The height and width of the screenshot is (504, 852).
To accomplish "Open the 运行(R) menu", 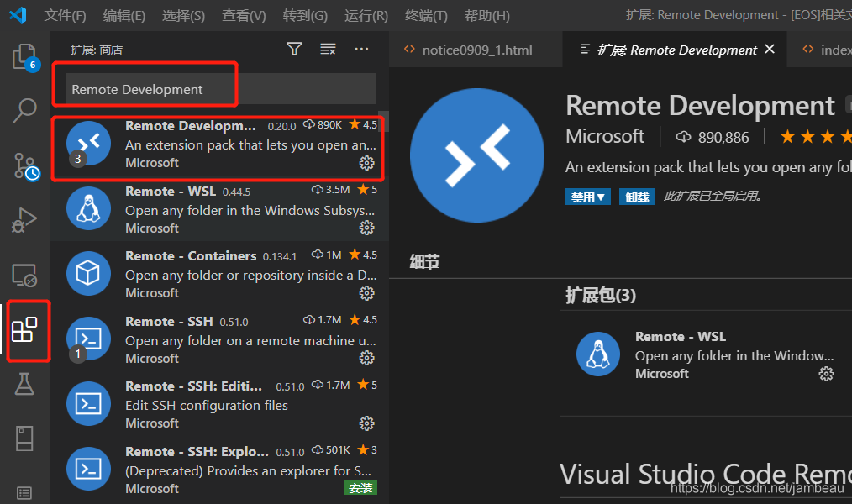I will click(x=366, y=16).
